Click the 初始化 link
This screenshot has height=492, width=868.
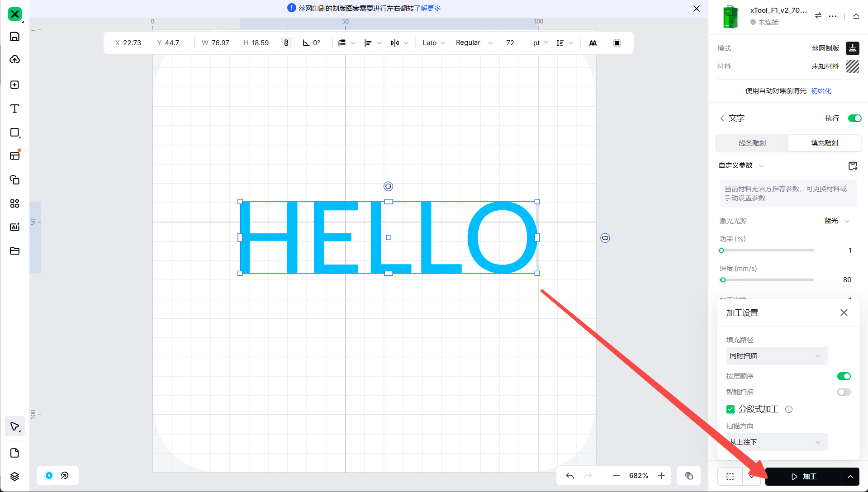pyautogui.click(x=821, y=91)
